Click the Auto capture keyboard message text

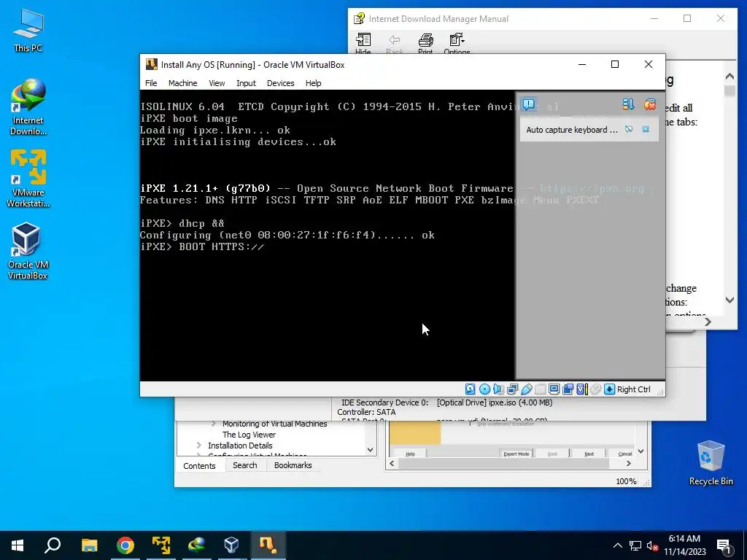(572, 130)
